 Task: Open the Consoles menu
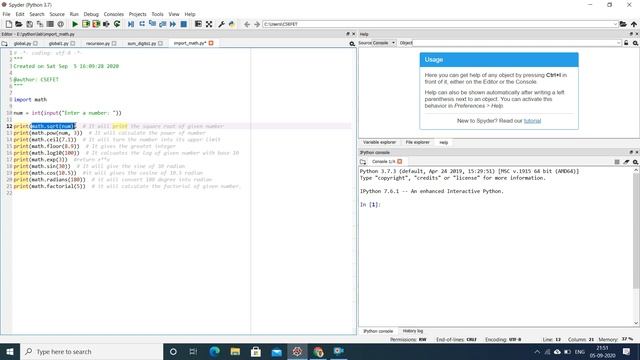pos(113,14)
